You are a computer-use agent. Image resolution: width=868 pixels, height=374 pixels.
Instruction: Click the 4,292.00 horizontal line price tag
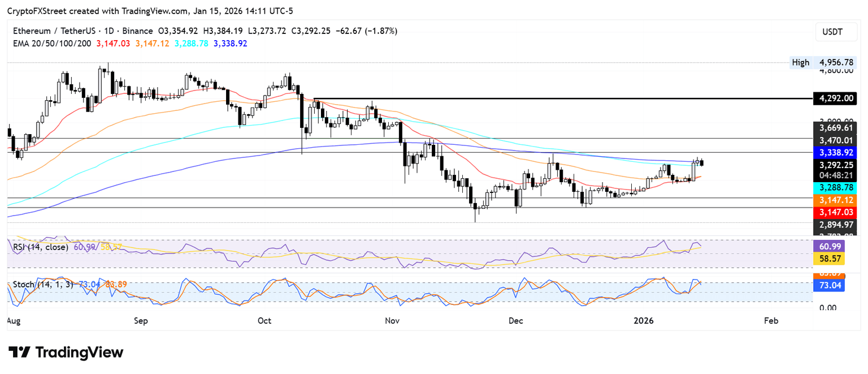[834, 98]
